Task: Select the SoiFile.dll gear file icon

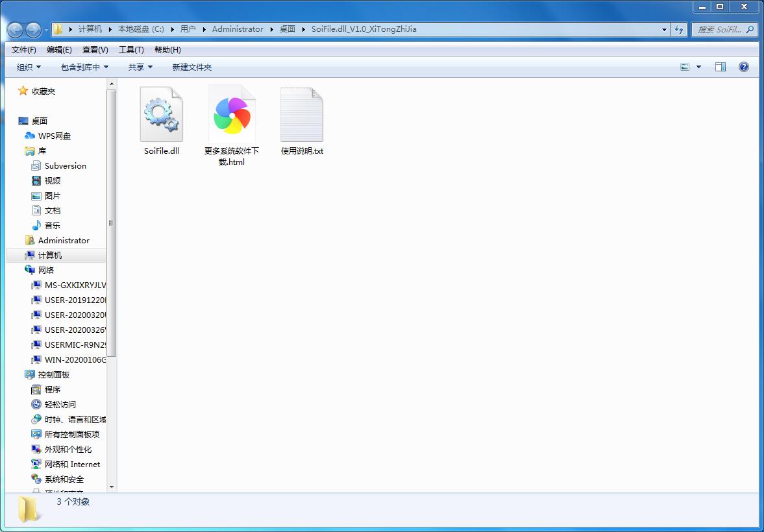Action: point(161,114)
